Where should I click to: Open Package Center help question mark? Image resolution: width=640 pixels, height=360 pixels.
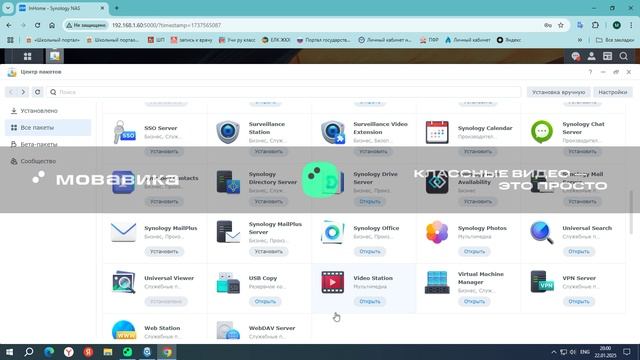590,72
